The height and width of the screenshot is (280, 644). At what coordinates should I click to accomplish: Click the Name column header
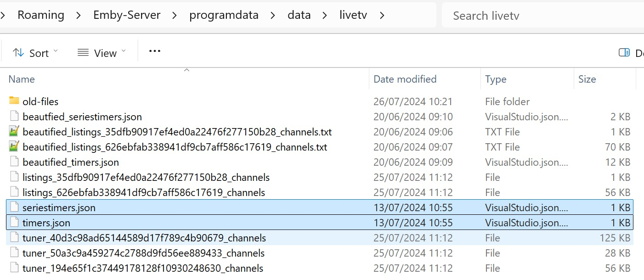point(22,79)
